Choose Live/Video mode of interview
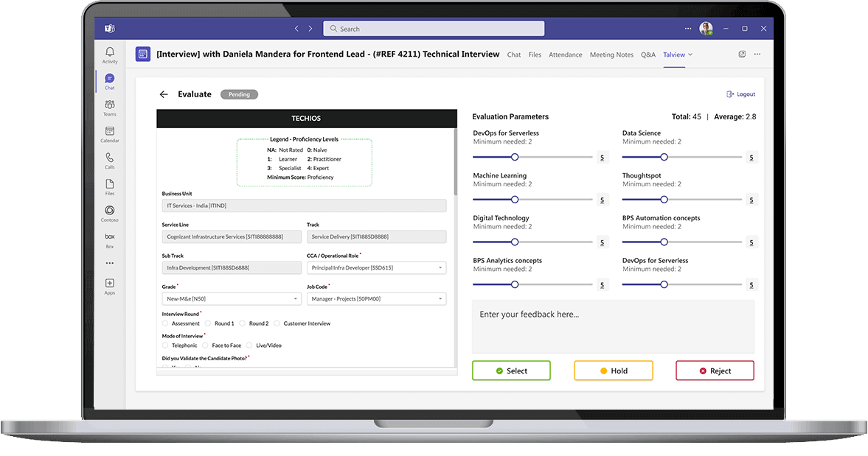 249,345
